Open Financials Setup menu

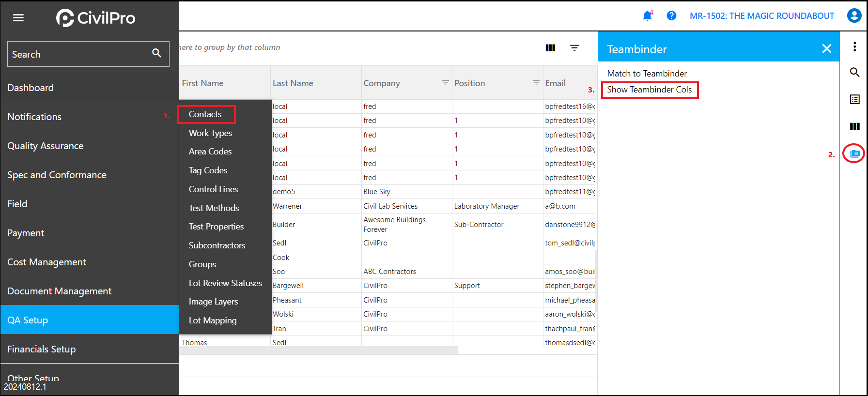90,349
